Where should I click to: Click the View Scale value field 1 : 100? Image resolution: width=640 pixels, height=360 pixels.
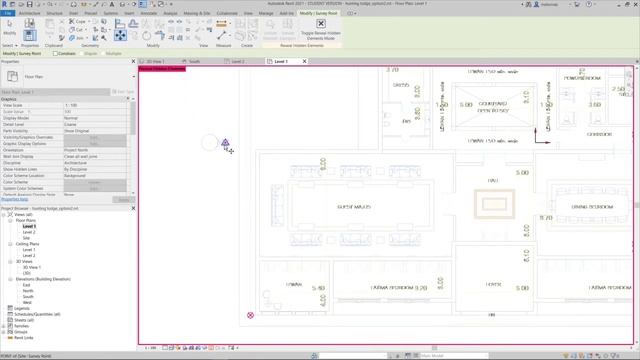[x=95, y=105]
